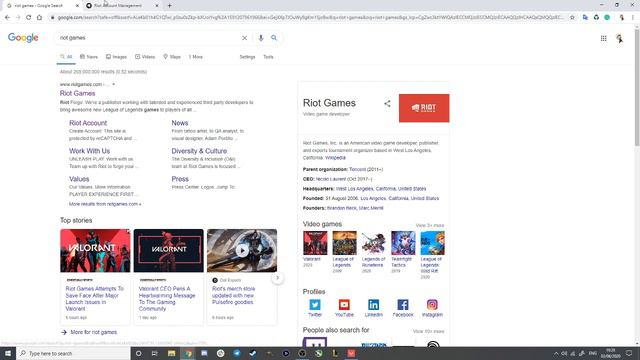Open Google account avatar
Screen dimensions: 640x360
pyautogui.click(x=619, y=38)
